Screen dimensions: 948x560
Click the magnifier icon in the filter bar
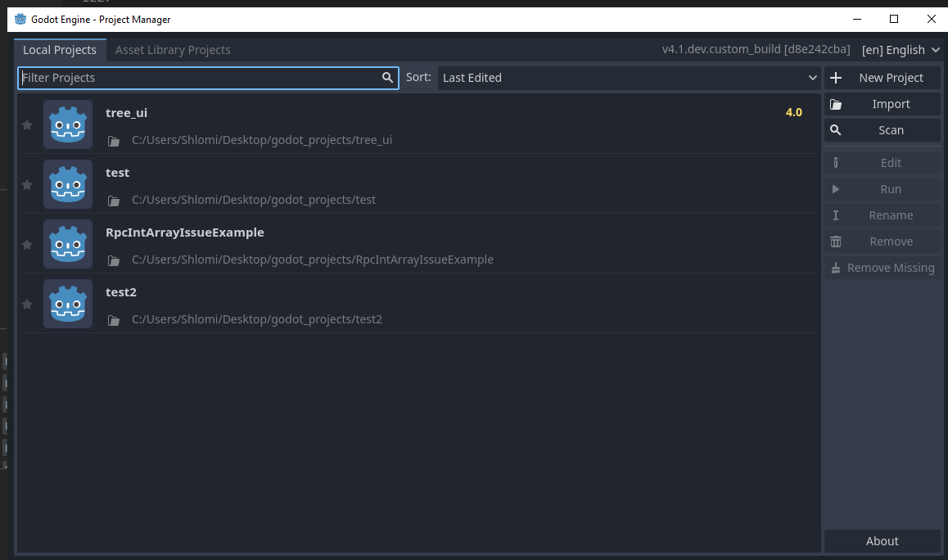tap(387, 78)
